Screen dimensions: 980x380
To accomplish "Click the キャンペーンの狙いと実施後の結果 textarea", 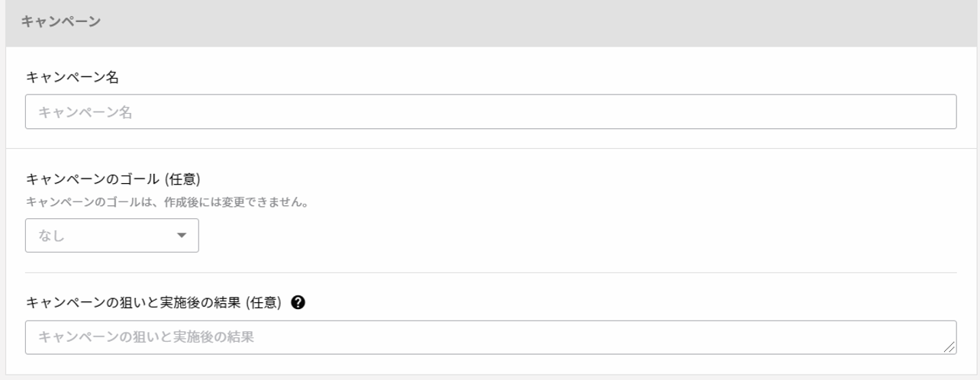I will (490, 337).
